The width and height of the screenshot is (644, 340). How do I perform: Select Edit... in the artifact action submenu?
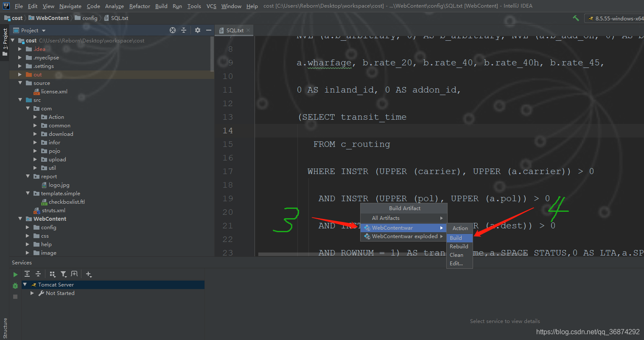point(459,264)
